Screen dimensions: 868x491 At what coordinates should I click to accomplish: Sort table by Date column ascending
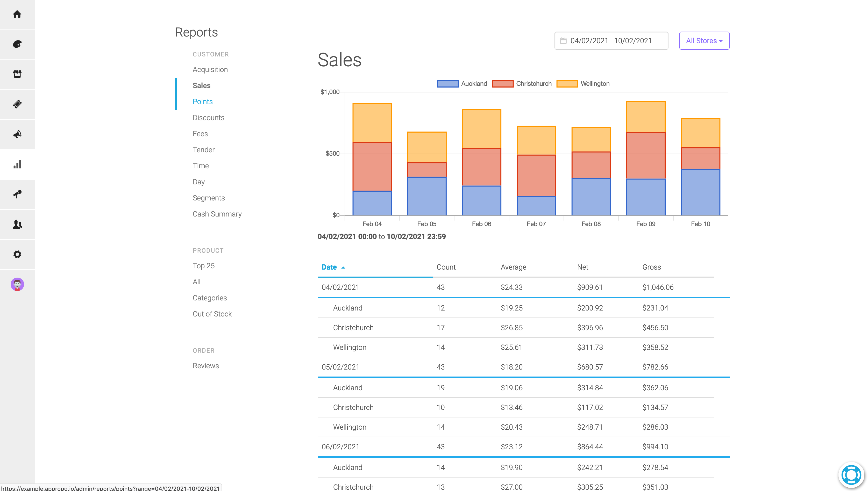[332, 266]
